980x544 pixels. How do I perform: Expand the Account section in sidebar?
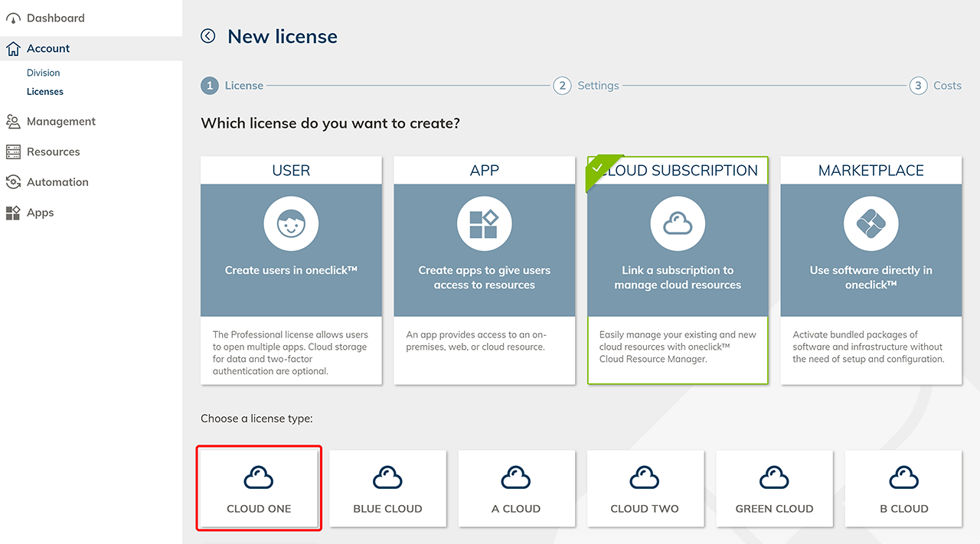(x=48, y=49)
